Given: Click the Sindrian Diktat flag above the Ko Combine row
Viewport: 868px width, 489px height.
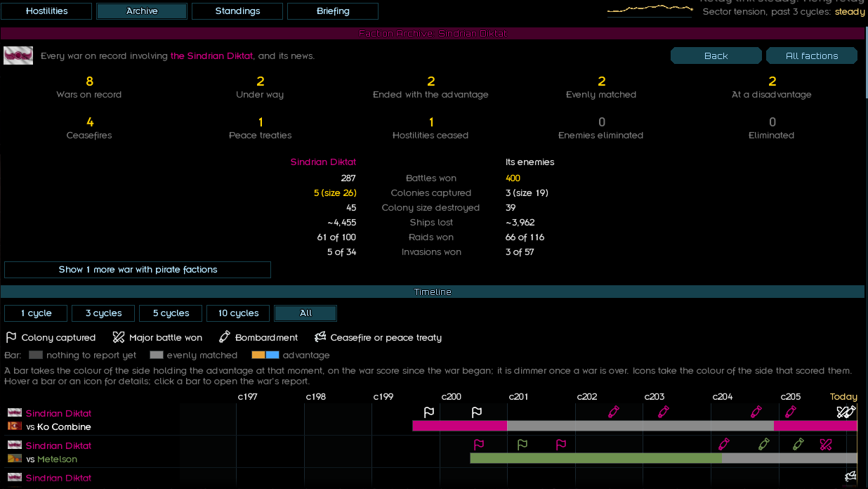Looking at the screenshot, I should click(x=15, y=413).
